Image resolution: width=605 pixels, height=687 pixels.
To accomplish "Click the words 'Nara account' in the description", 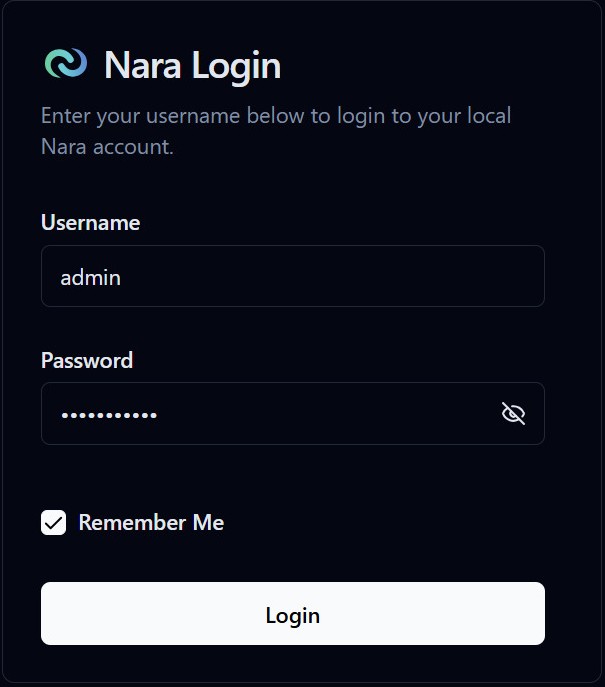I will pyautogui.click(x=106, y=147).
